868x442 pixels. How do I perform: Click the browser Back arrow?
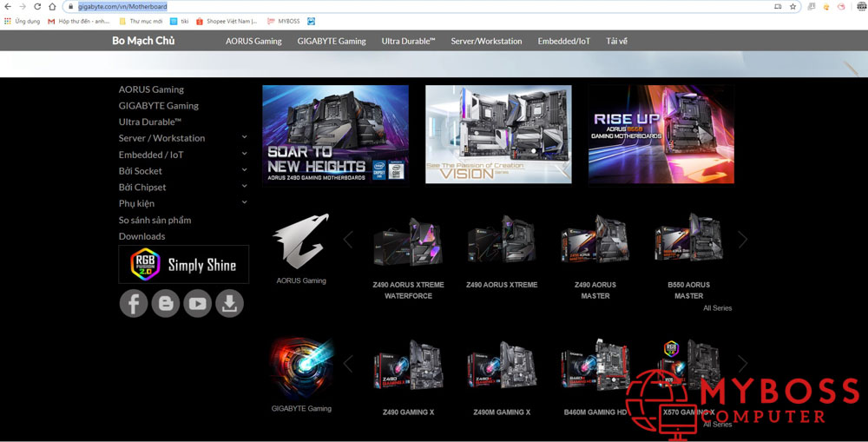(x=8, y=7)
